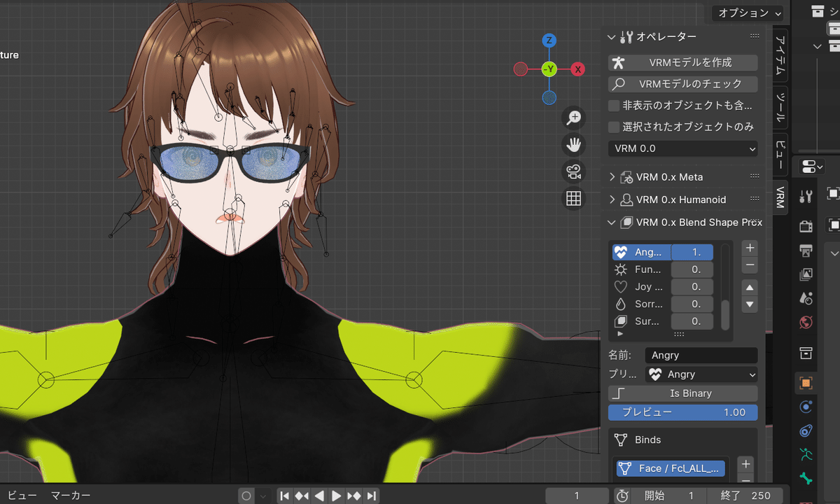Jump to the next keyframe
Viewport: 840px width, 504px height.
[353, 496]
